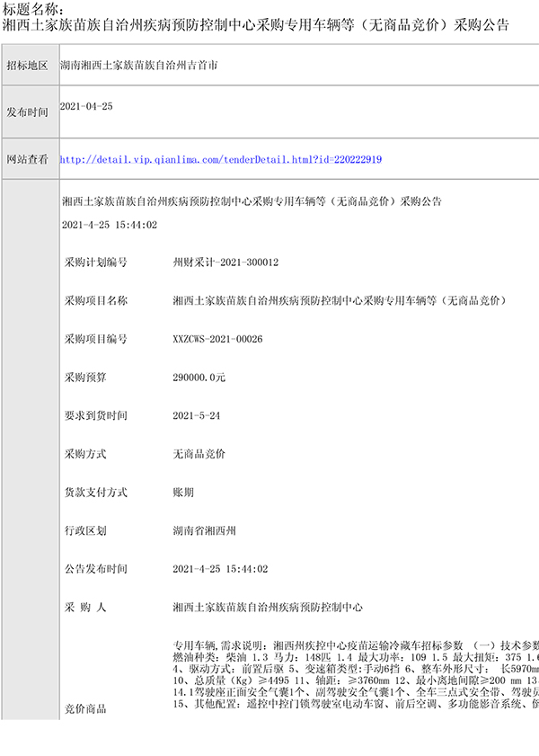
Task: Select the budget value 290000.0元
Action: [199, 377]
